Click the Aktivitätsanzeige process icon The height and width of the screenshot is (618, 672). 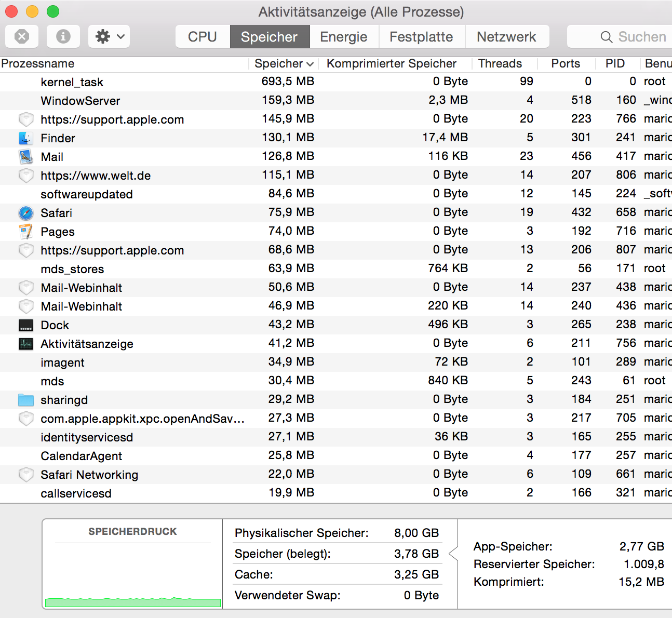pos(26,344)
